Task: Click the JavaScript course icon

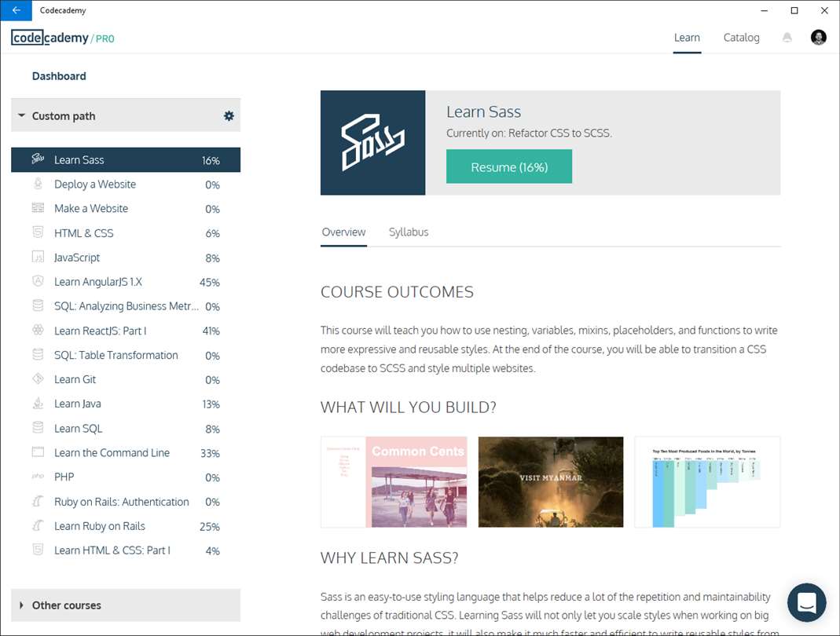Action: (x=38, y=257)
